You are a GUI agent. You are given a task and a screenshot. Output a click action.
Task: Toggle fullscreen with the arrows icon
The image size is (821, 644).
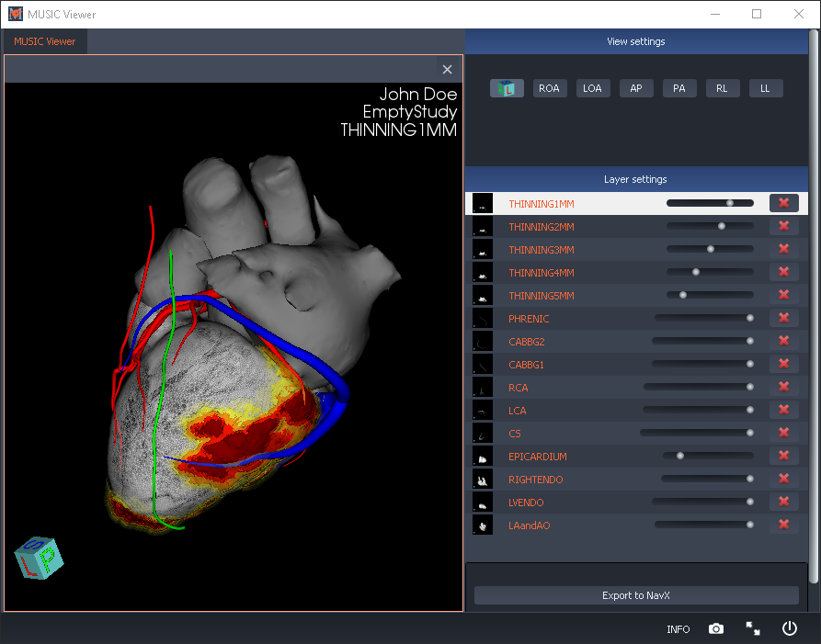pyautogui.click(x=753, y=628)
